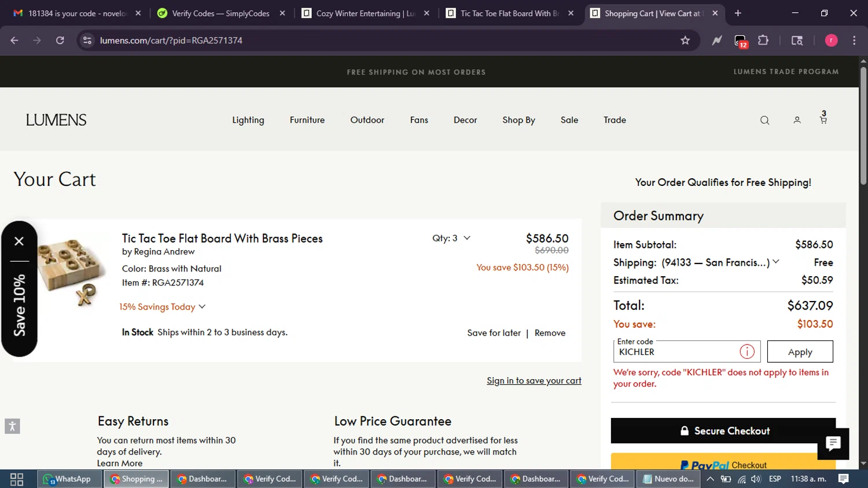Screen dimensions: 868x488
Task: Open the Qty: 3 quantity dropdown
Action: click(451, 239)
